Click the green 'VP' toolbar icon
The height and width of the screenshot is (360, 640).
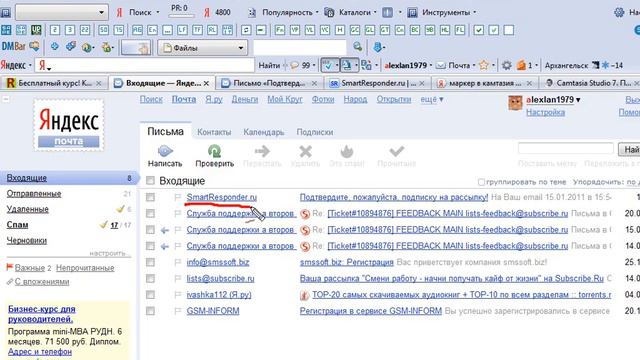[x=295, y=30]
